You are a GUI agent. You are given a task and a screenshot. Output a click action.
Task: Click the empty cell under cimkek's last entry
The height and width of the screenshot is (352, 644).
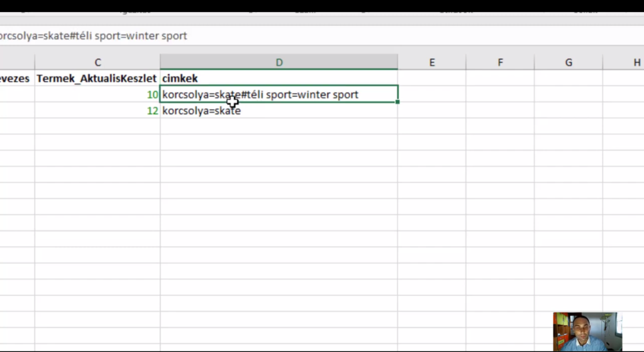coord(279,127)
